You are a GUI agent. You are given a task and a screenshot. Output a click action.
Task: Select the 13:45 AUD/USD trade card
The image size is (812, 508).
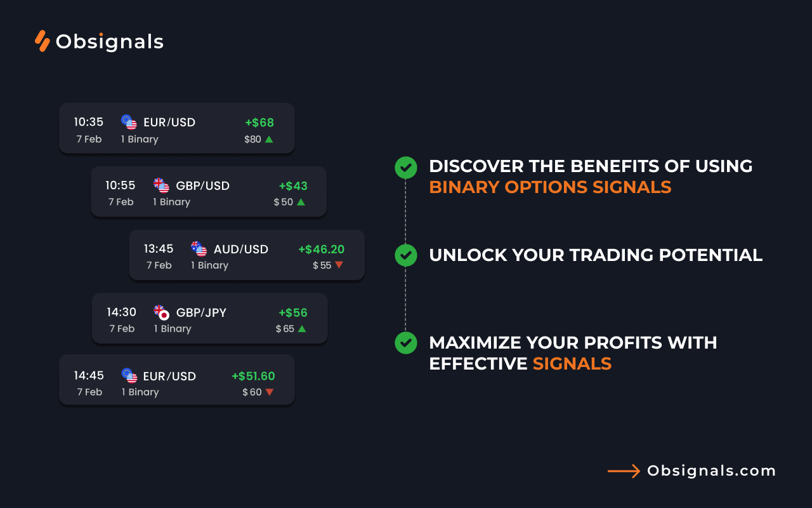point(247,255)
